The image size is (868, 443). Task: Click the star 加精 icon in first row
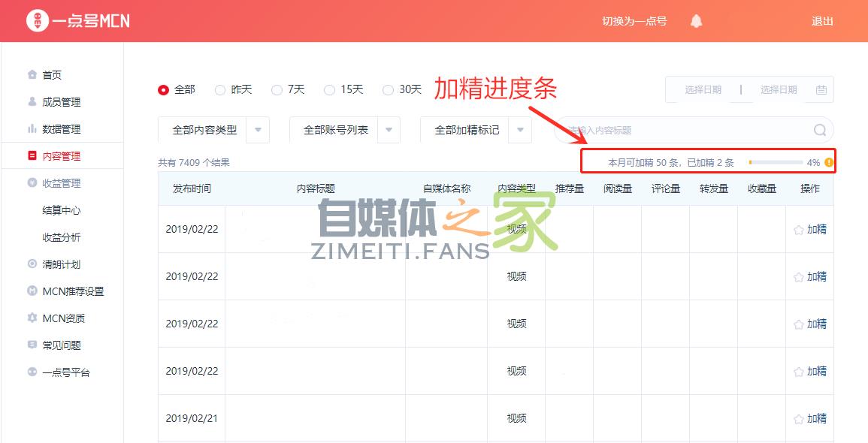pyautogui.click(x=798, y=230)
